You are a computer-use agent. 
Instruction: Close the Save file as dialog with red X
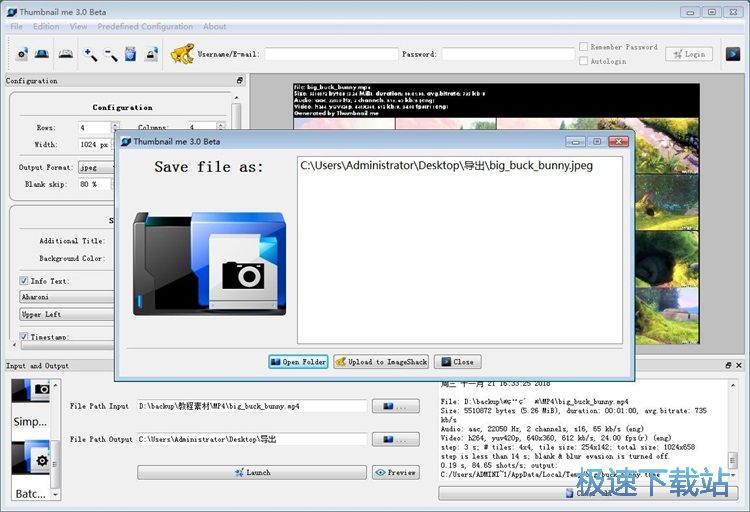[x=618, y=142]
